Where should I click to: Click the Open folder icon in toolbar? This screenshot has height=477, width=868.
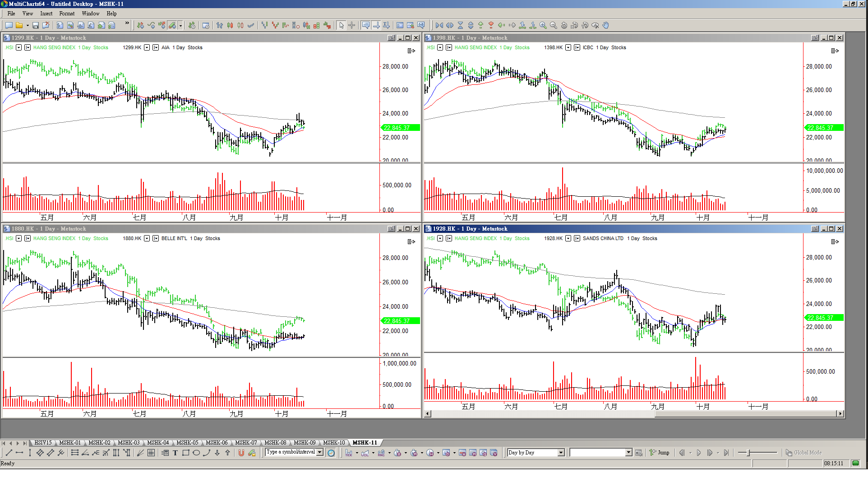tap(19, 25)
